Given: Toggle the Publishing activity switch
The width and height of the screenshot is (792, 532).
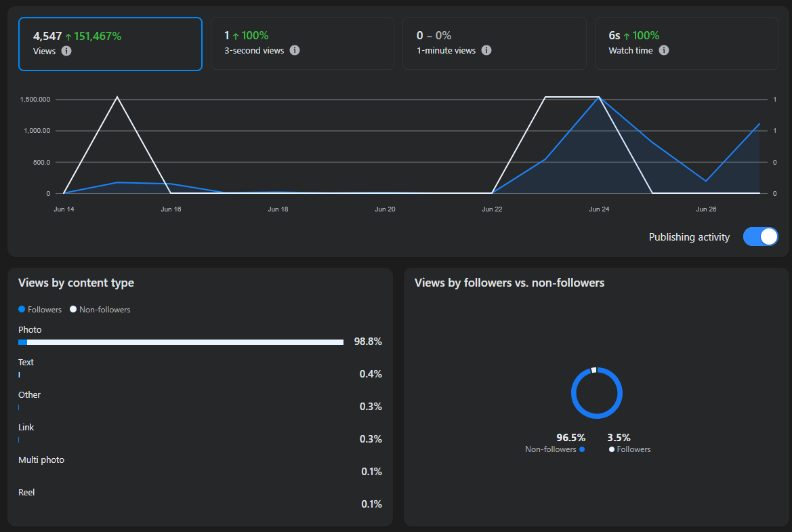Looking at the screenshot, I should (x=760, y=237).
